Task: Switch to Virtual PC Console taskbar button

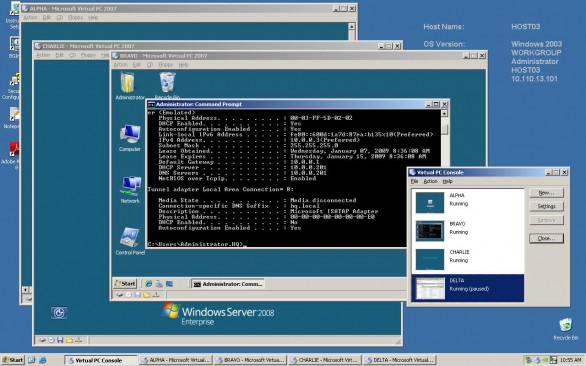Action: point(101,360)
